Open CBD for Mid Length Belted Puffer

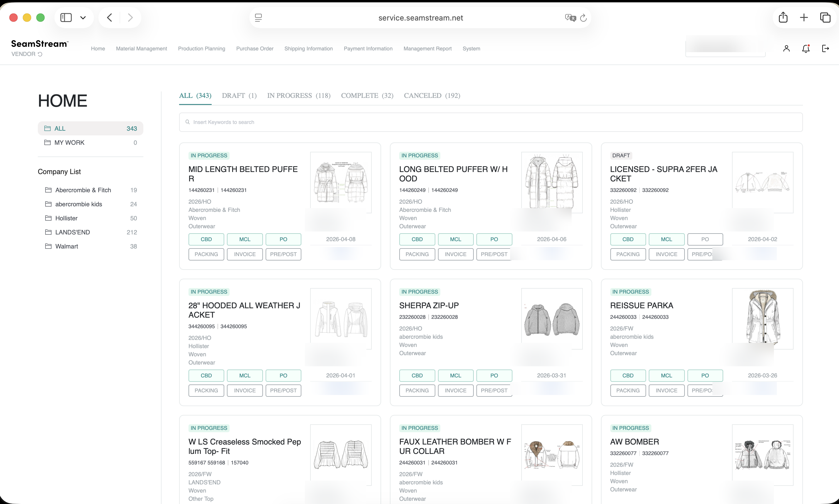click(206, 239)
